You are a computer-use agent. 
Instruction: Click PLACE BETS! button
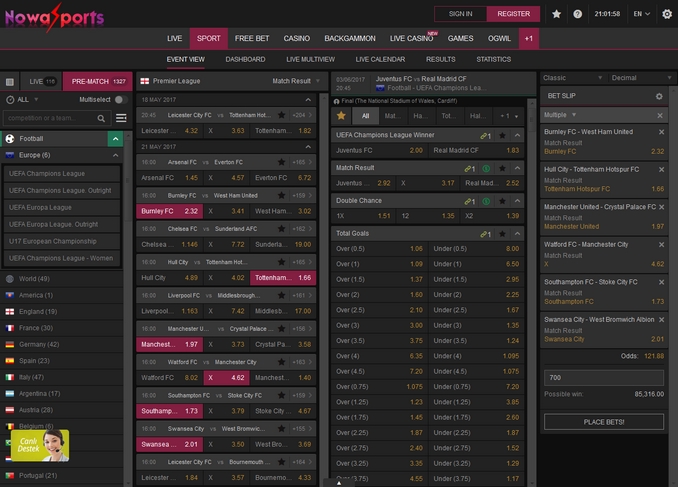[604, 422]
